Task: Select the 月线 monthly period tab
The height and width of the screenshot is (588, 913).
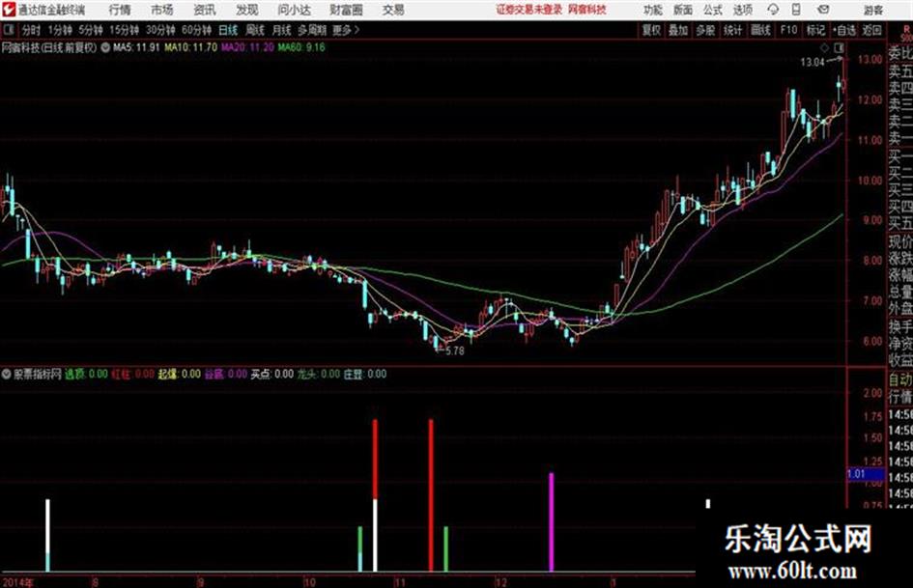Action: [281, 30]
